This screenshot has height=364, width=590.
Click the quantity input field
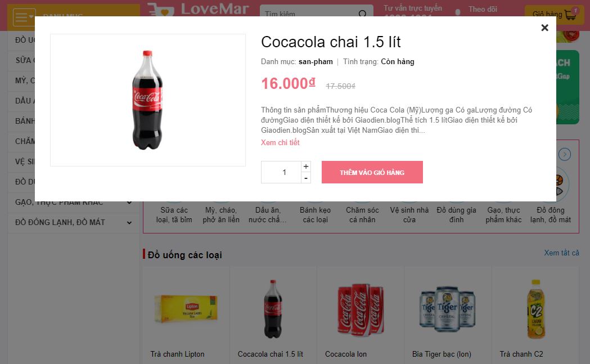tap(281, 172)
